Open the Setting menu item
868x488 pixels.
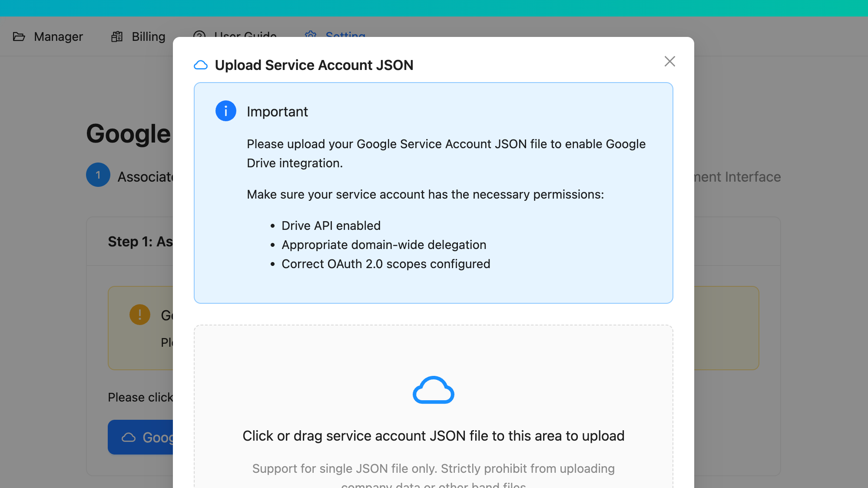click(345, 34)
